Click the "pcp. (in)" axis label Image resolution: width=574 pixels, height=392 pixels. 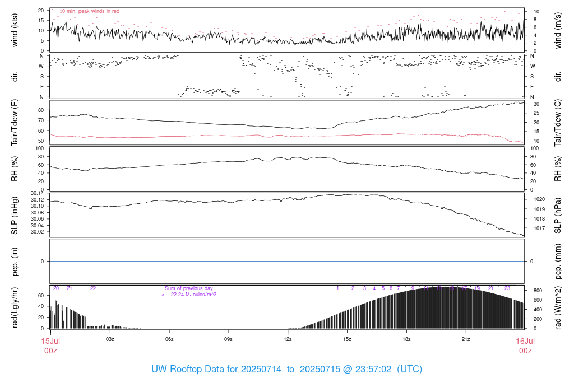coord(15,262)
